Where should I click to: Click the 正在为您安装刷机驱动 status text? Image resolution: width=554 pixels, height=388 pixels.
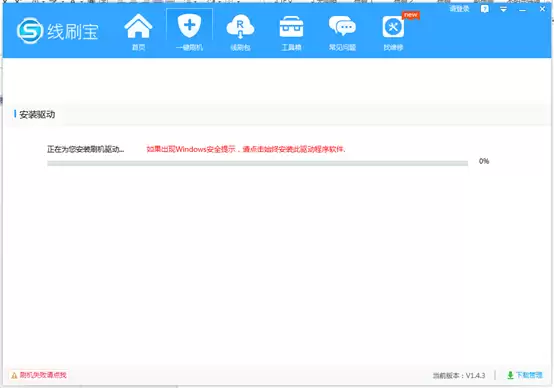86,149
